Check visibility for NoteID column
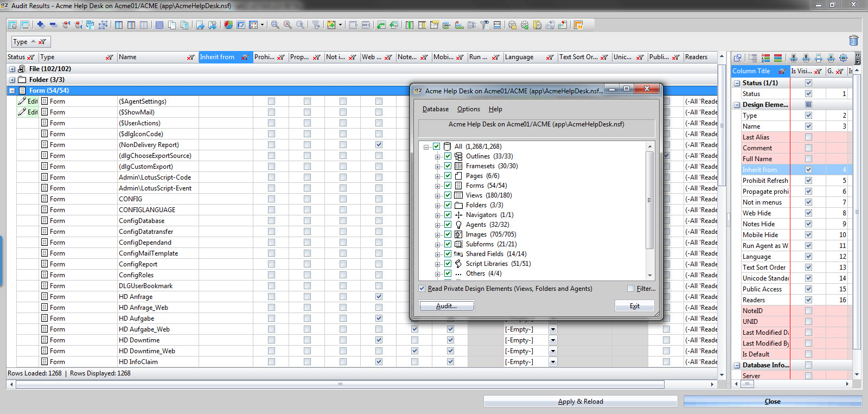Screen dimensions: 868x414 coord(808,311)
